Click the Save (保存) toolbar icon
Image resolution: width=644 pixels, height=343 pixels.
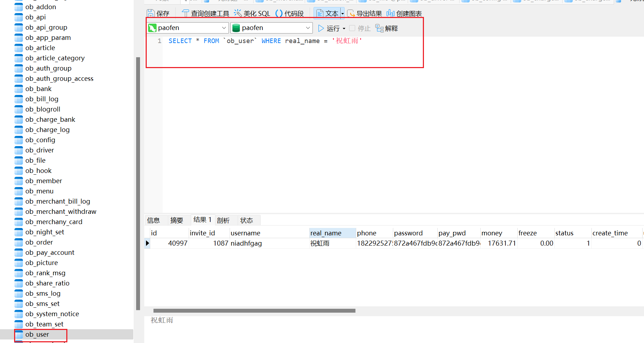pos(151,13)
